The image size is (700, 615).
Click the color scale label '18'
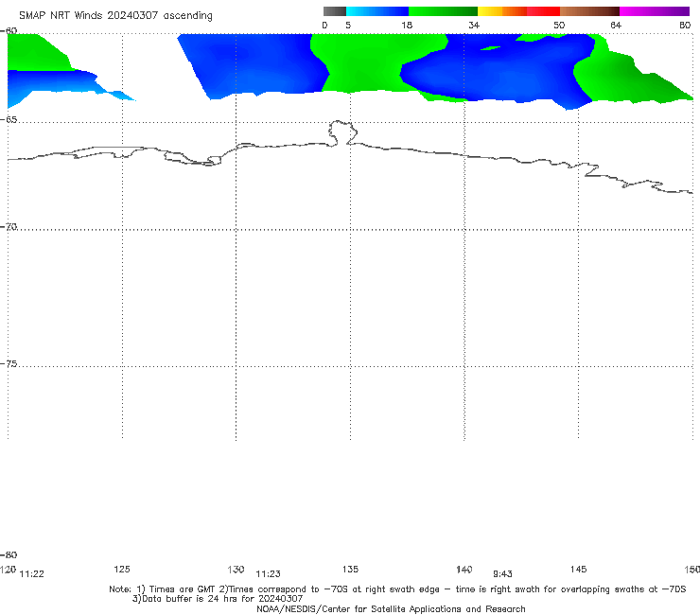[x=407, y=25]
